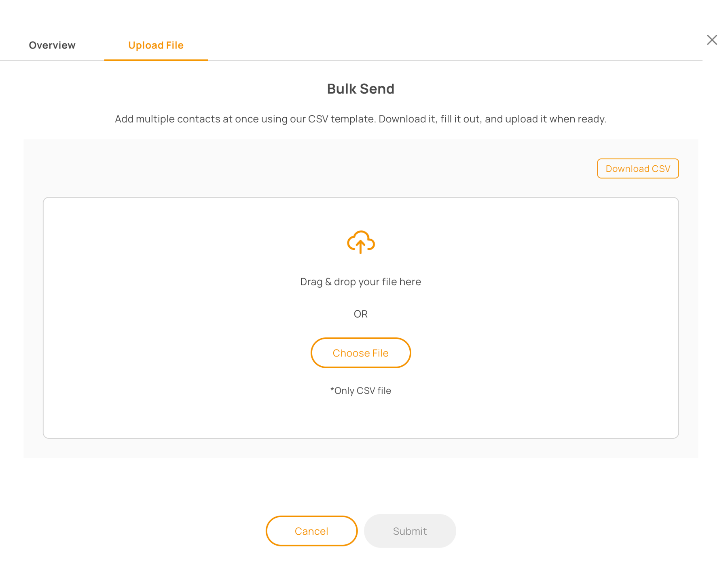Image resolution: width=728 pixels, height=586 pixels.
Task: Click the orange underline beneath Upload File
Action: click(x=156, y=60)
